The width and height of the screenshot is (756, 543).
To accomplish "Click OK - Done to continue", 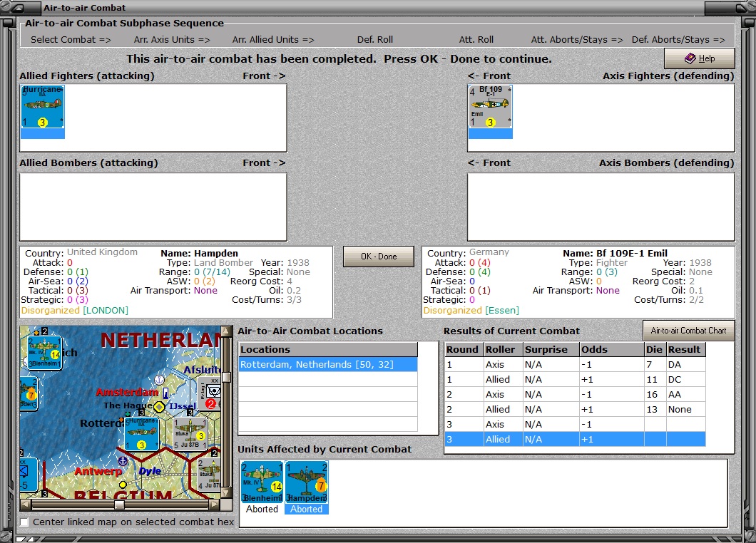I will pos(379,257).
